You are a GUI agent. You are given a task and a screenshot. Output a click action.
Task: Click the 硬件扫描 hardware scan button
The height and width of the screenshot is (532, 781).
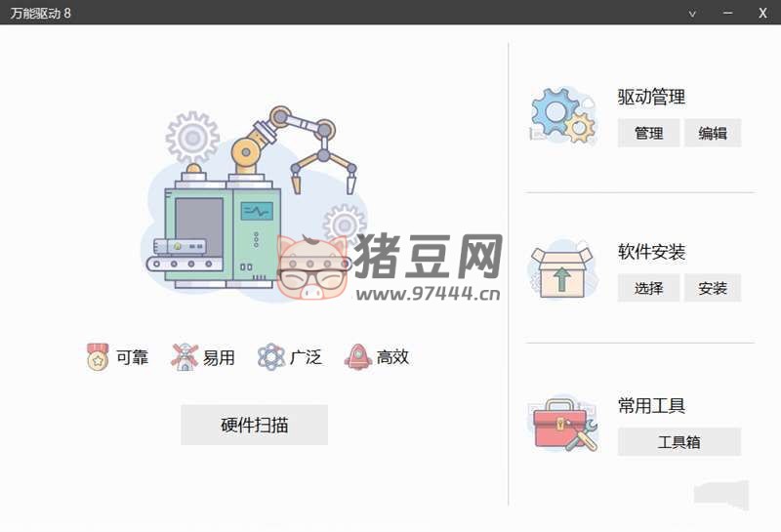(254, 425)
